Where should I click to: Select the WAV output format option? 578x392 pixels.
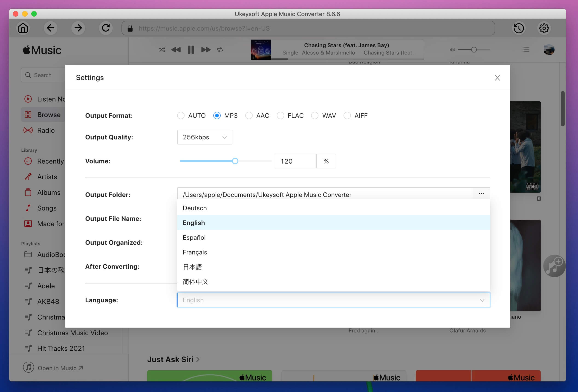pos(315,115)
